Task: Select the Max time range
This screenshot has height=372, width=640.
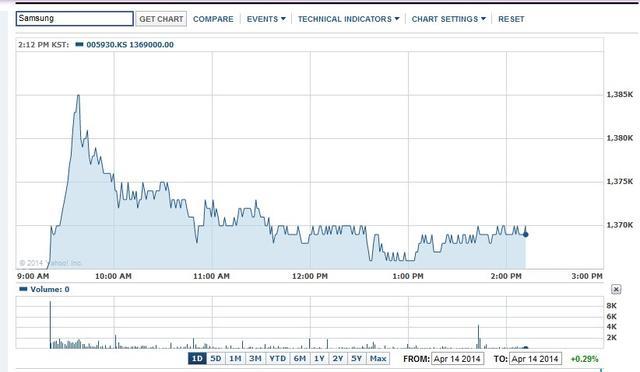Action: pyautogui.click(x=378, y=359)
